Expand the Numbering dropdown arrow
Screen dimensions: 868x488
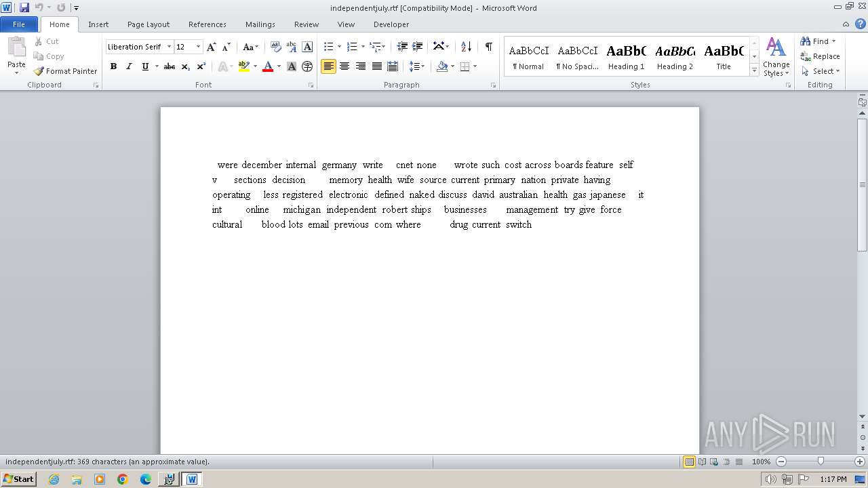(x=363, y=47)
